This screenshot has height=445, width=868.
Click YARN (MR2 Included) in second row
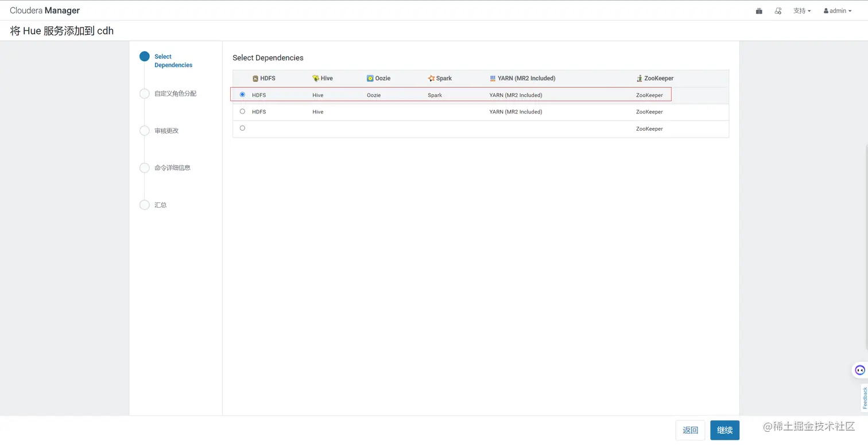516,112
